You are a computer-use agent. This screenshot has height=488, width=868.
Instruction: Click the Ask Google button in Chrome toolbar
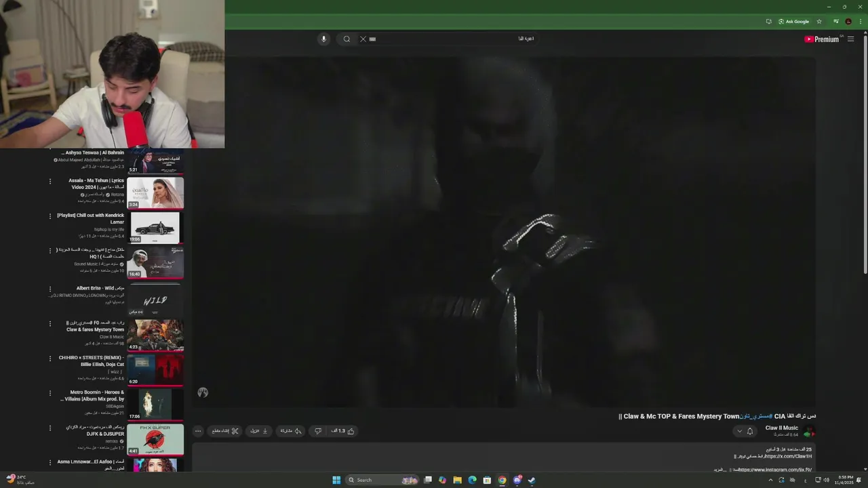pos(793,22)
